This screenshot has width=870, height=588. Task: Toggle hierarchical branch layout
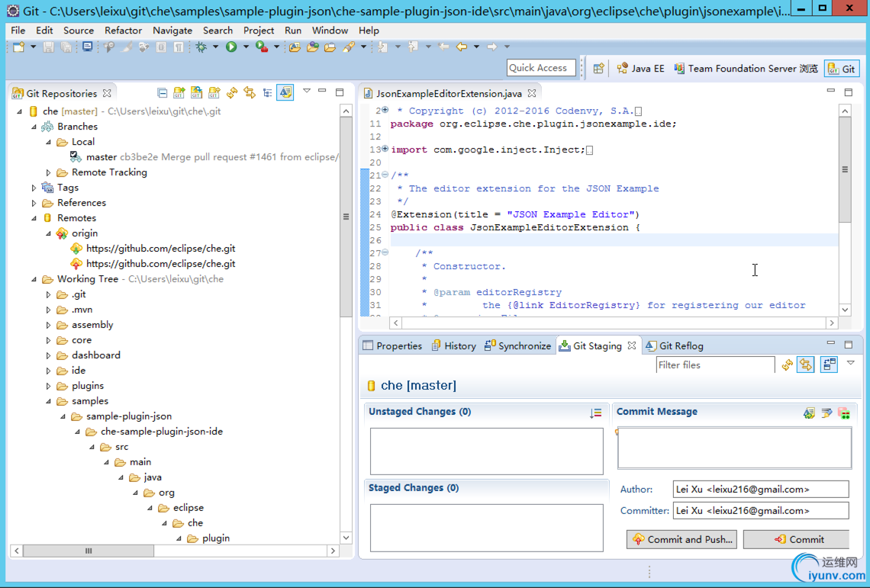coord(267,92)
